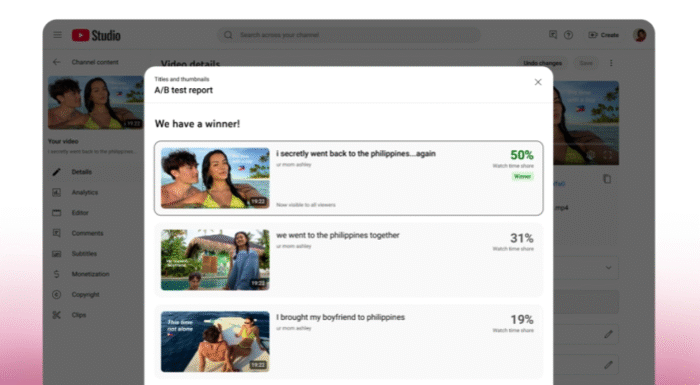700x385 pixels.
Task: Click the Copyright circle icon
Action: [x=56, y=295]
